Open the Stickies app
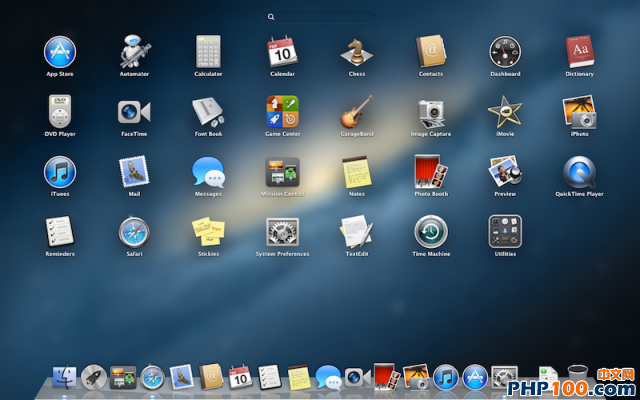Viewport: 640px width, 400px height. 208,231
